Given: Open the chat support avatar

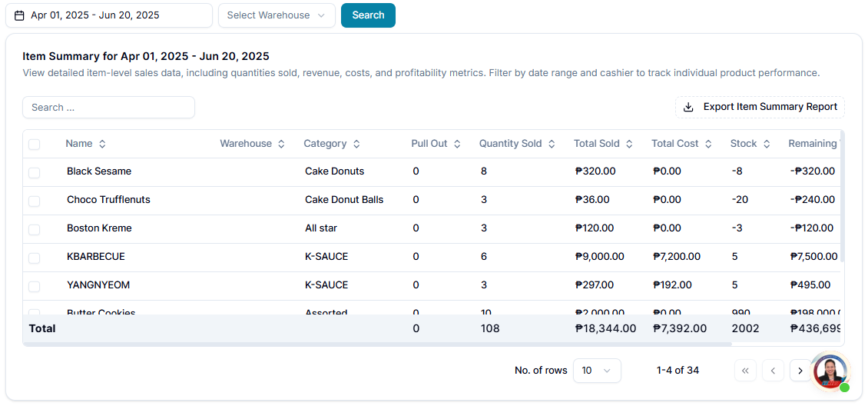Looking at the screenshot, I should tap(830, 372).
